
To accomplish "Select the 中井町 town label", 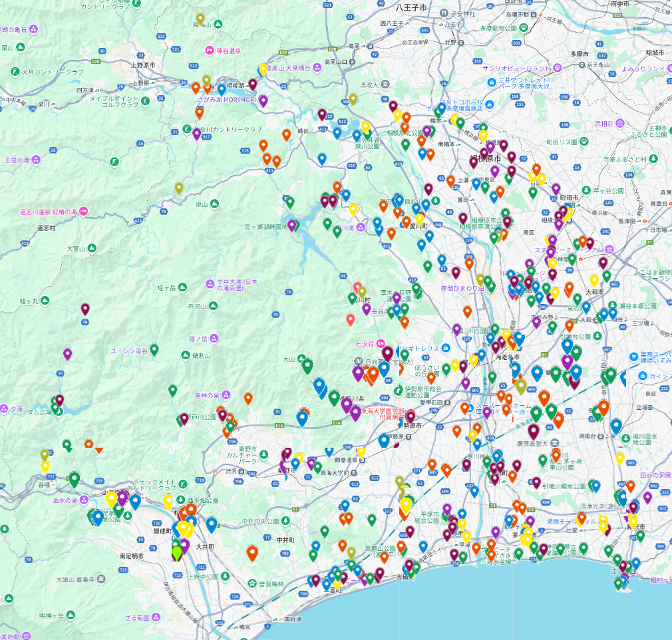I will [x=285, y=540].
